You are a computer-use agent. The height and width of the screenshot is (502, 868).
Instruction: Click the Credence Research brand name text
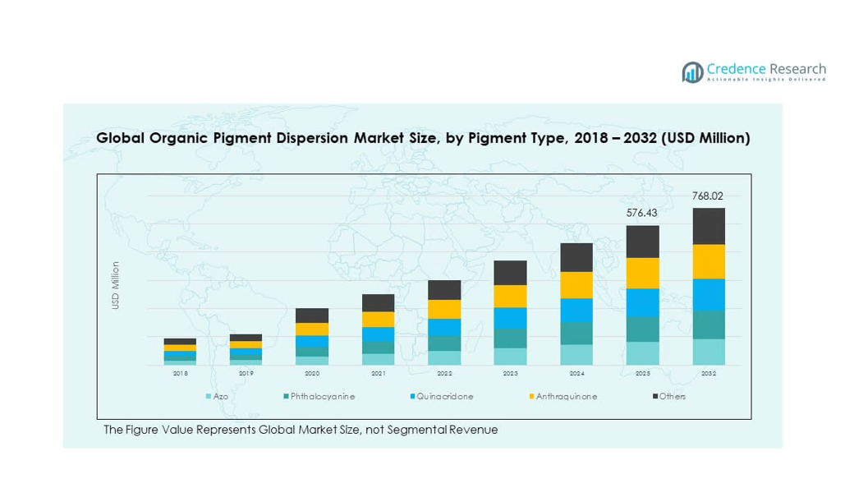click(765, 69)
